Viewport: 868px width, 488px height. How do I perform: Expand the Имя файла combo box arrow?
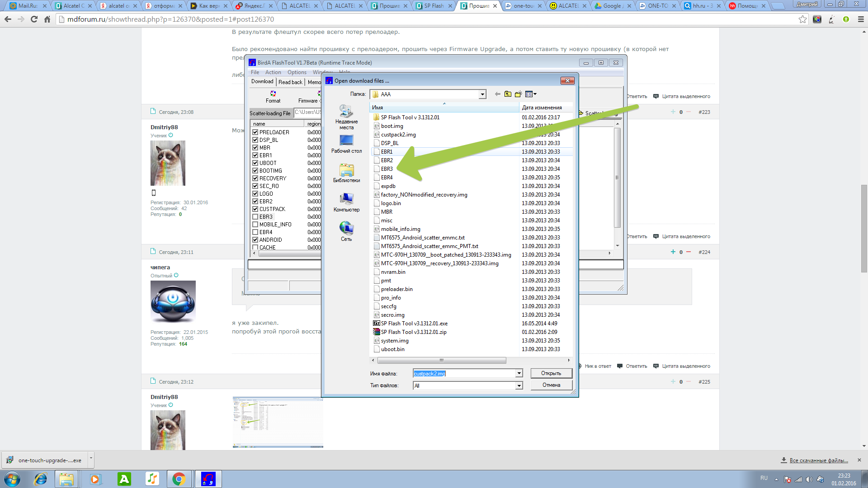point(519,374)
